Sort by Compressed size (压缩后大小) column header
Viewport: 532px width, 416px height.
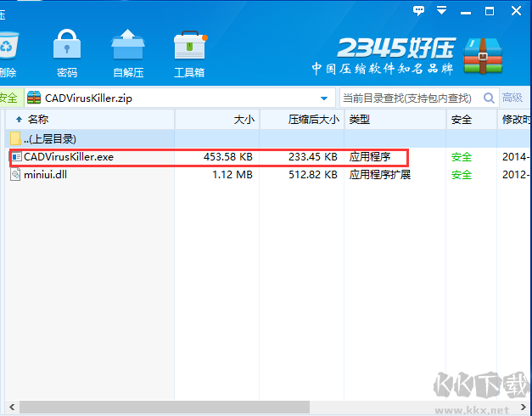(302, 119)
